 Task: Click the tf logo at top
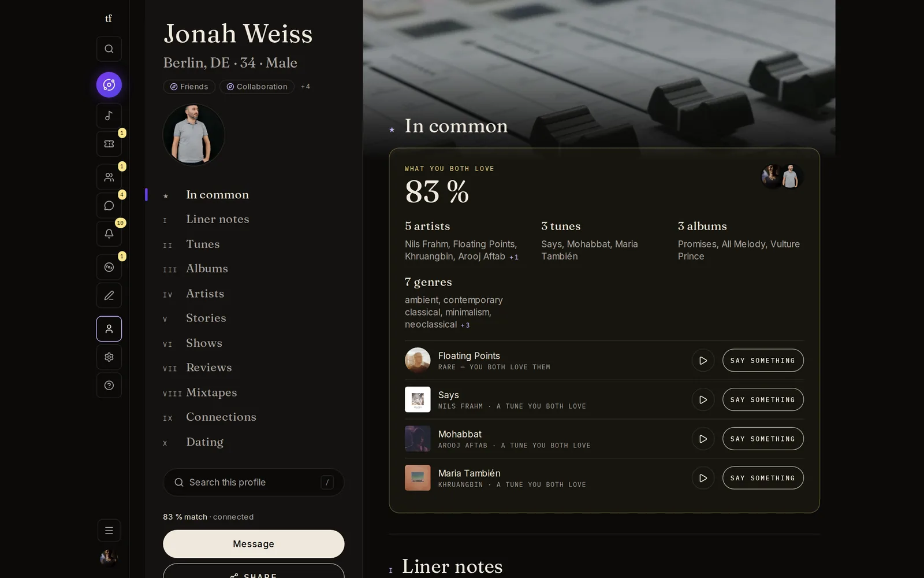point(109,18)
